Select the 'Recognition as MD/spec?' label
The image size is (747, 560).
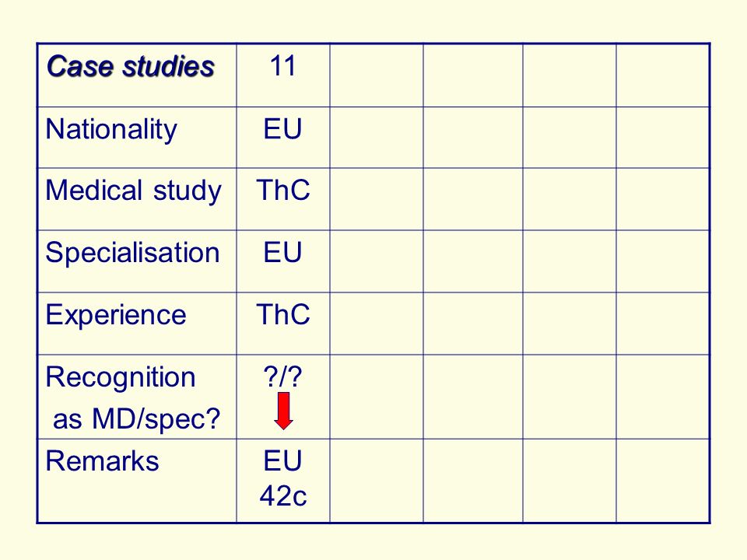click(x=133, y=397)
